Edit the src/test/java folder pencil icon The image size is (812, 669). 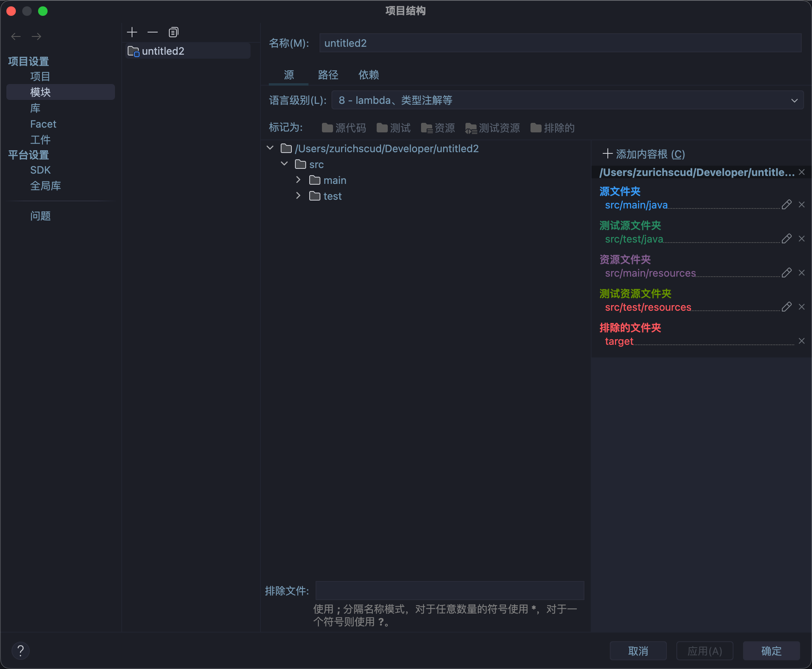click(x=787, y=239)
